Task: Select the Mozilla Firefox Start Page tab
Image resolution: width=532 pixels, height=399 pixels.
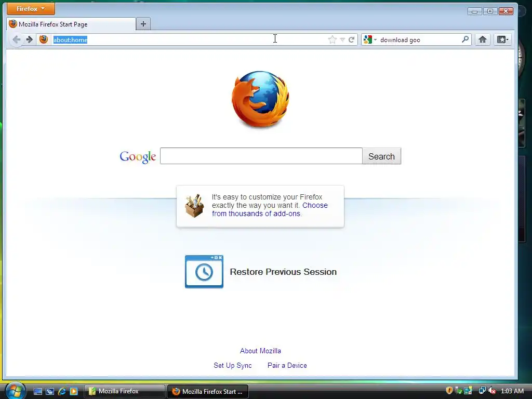Action: pos(71,24)
